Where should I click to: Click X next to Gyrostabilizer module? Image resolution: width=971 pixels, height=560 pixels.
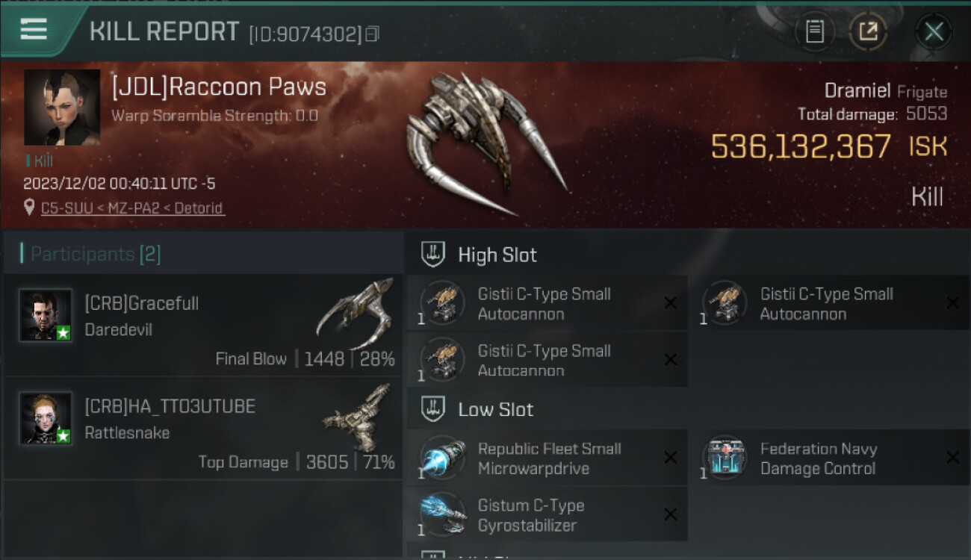tap(671, 514)
